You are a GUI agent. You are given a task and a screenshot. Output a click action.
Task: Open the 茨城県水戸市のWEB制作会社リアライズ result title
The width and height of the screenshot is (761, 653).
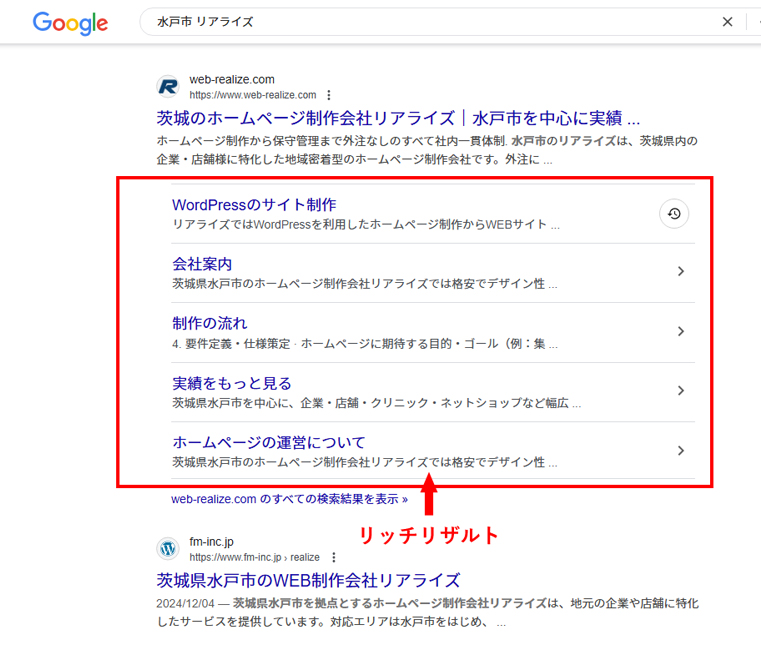click(308, 580)
